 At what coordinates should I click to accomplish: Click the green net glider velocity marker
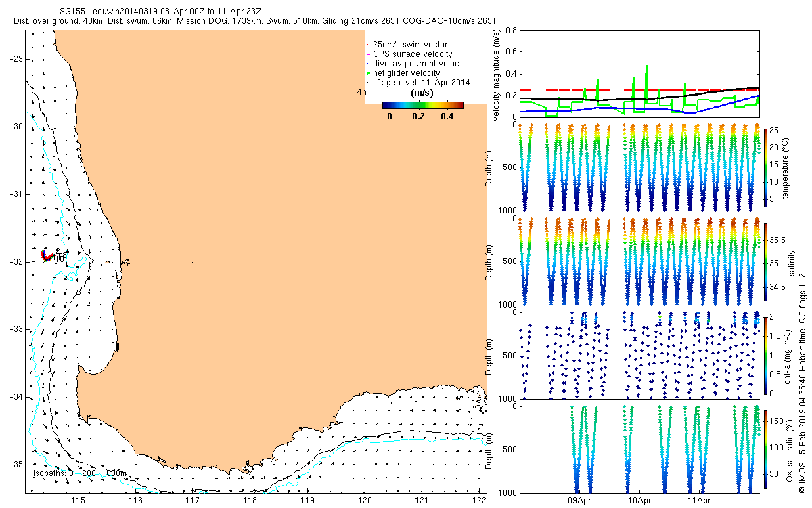[368, 73]
